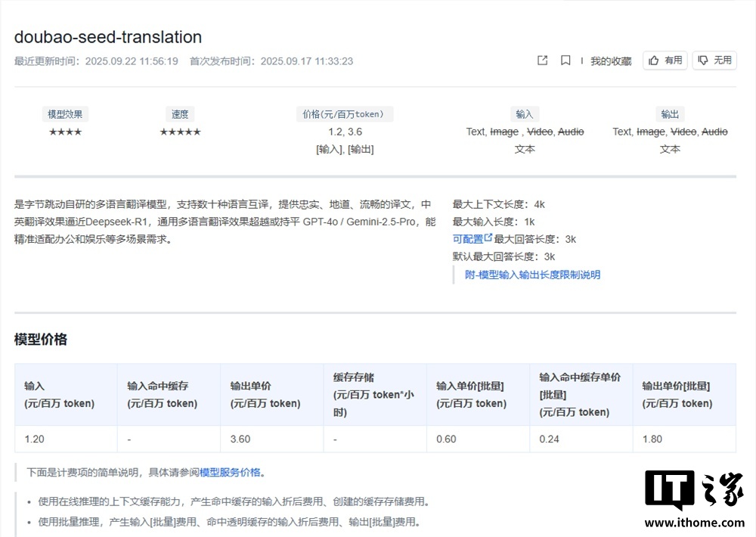Open 附-模型输入输出长度限制说明 link
Image resolution: width=756 pixels, height=537 pixels.
531,275
